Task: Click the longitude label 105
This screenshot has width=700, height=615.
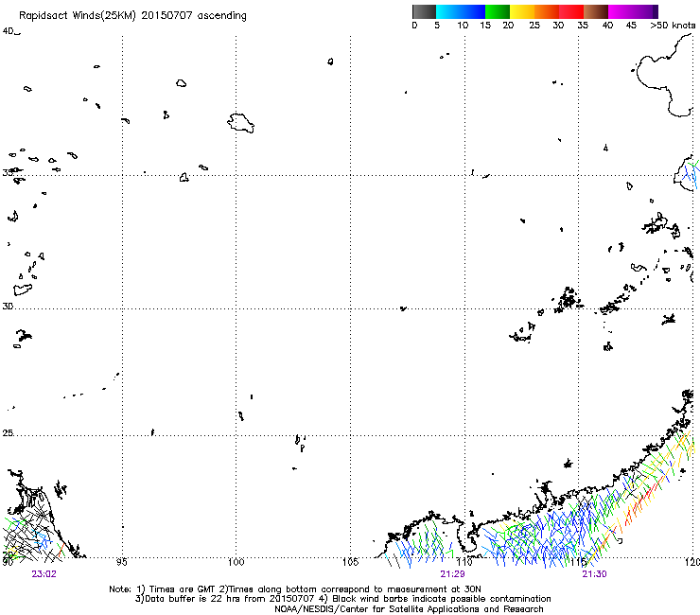Action: pos(350,562)
